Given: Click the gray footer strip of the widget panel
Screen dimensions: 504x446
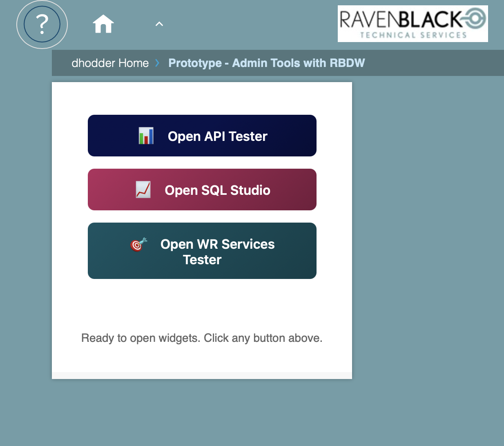Looking at the screenshot, I should point(202,375).
